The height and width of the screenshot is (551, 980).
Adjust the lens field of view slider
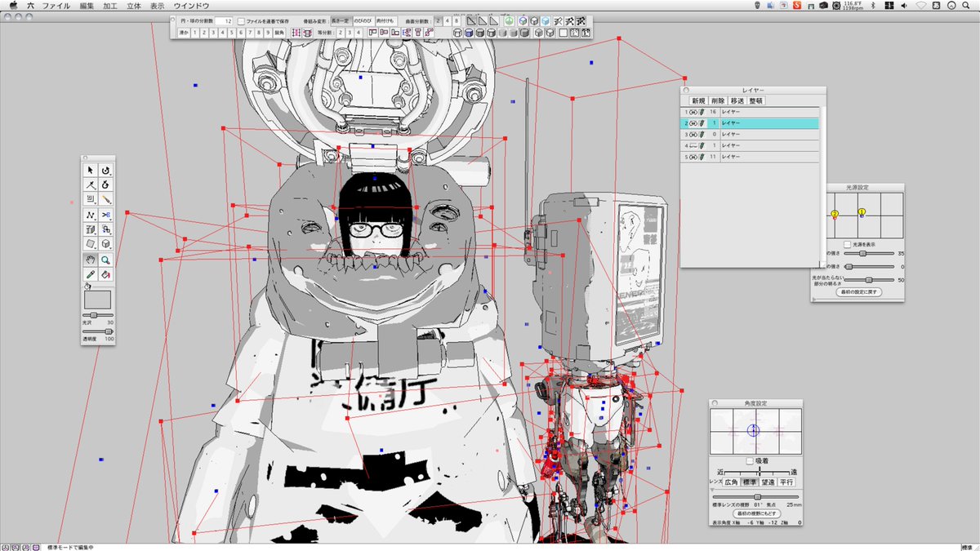pos(755,496)
